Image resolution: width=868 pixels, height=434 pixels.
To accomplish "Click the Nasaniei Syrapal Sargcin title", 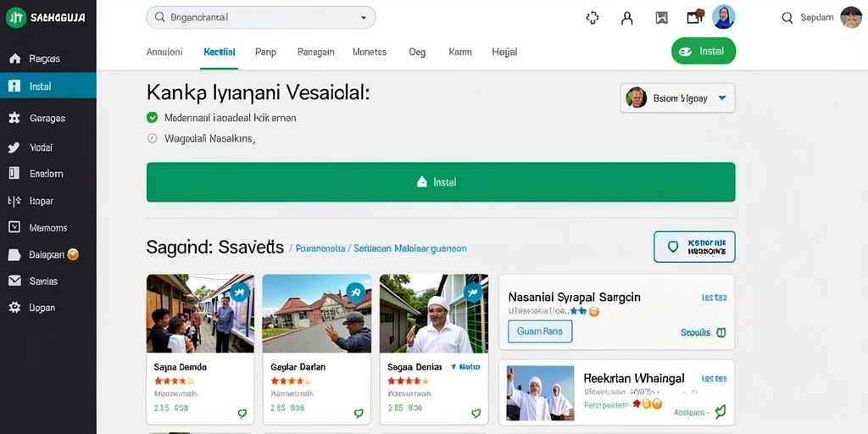I will (x=574, y=298).
